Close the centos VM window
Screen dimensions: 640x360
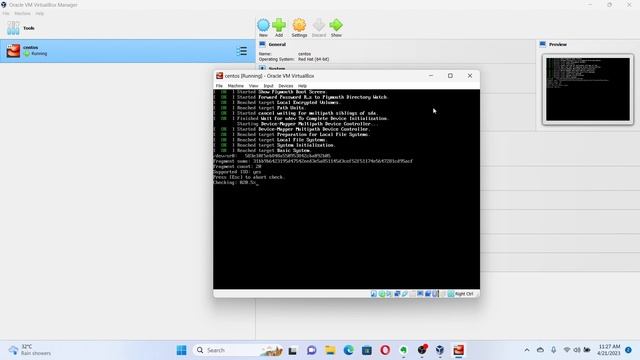pos(470,76)
